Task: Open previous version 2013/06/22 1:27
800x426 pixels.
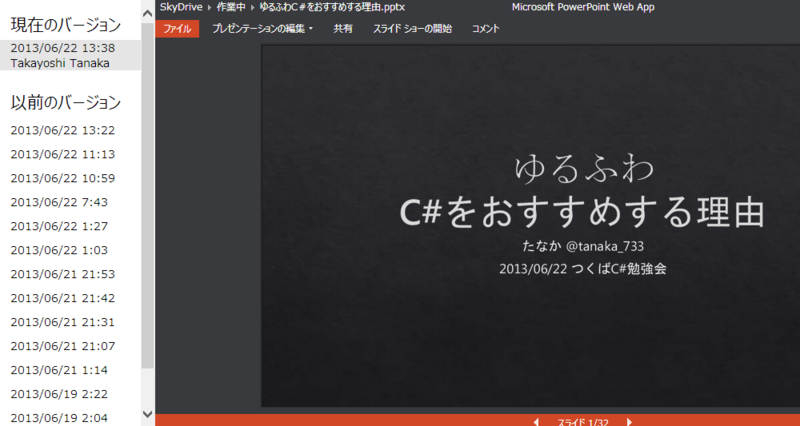Action: pos(59,226)
